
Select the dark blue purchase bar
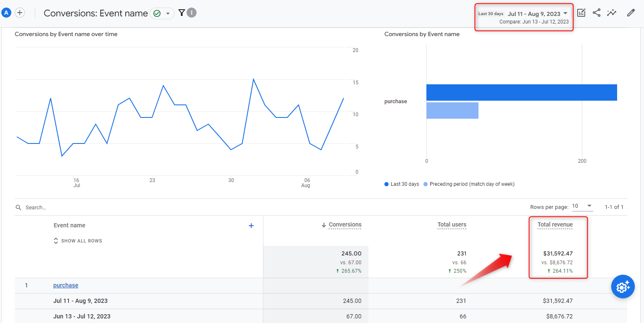point(522,92)
